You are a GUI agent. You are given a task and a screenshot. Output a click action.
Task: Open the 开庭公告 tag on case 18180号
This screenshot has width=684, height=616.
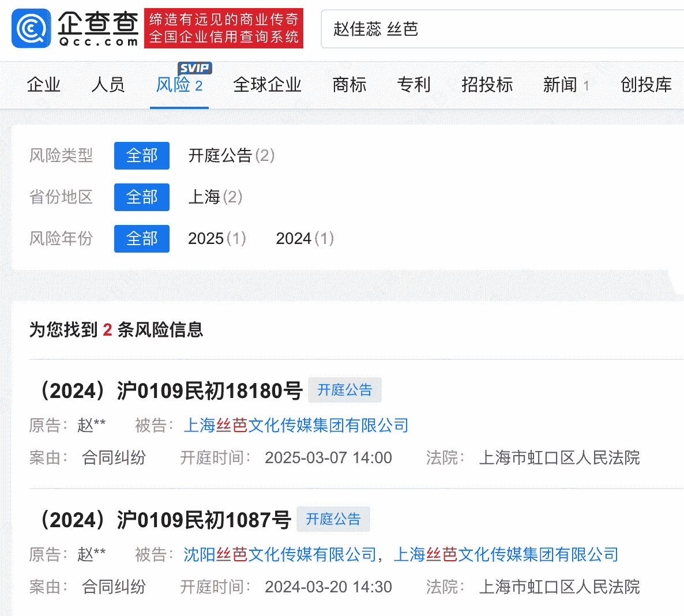pos(344,390)
